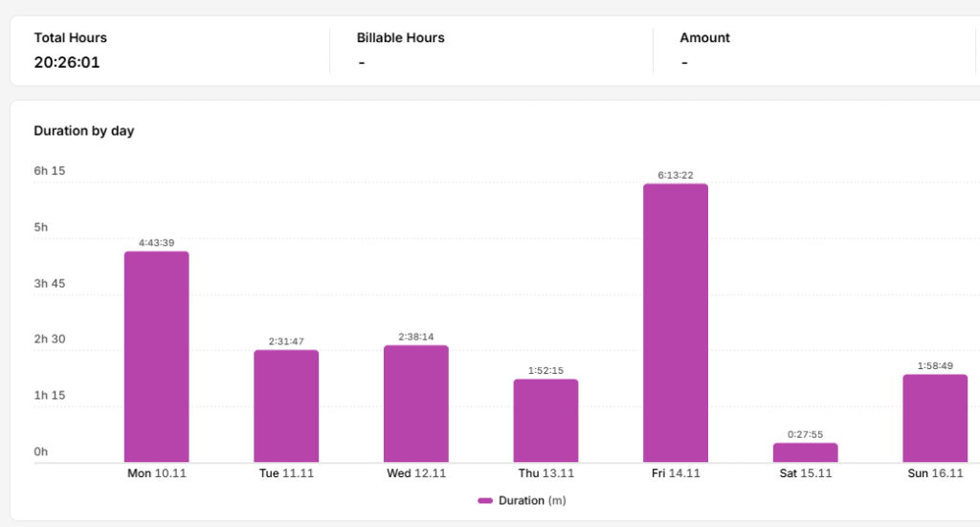Click the 2:38:14 bar value label
This screenshot has height=527, width=980.
pyautogui.click(x=416, y=337)
